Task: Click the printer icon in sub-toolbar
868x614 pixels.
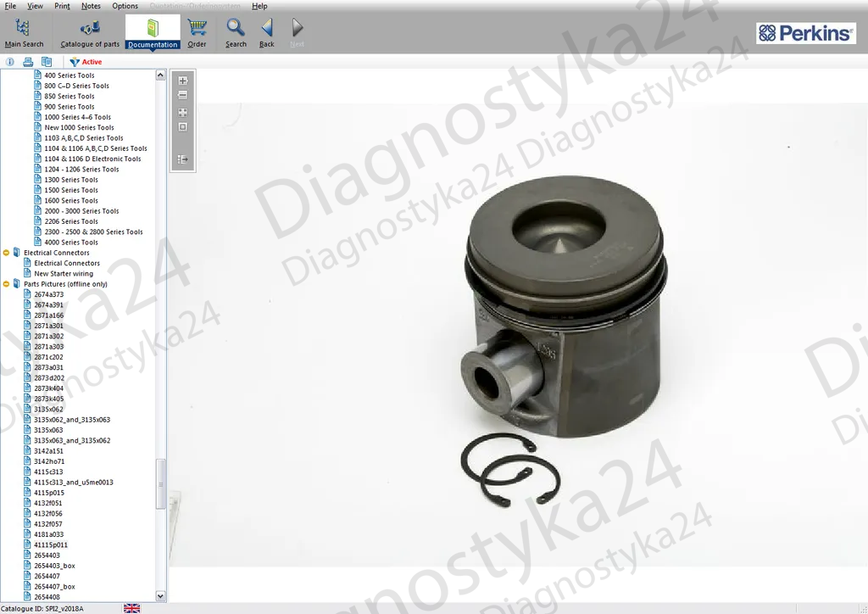Action: (28, 62)
